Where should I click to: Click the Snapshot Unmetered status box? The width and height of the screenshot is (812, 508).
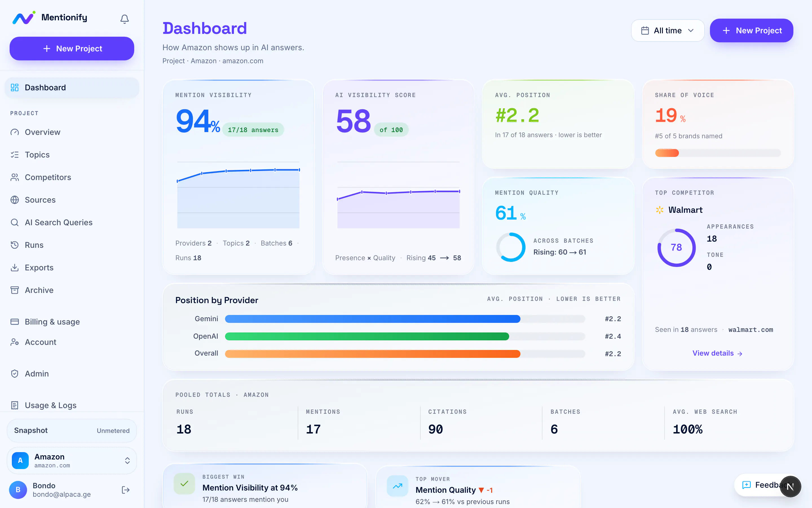[x=72, y=430]
